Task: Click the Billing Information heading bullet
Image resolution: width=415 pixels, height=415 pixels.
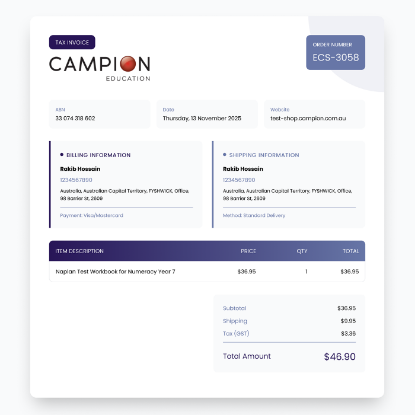Action: 62,155
